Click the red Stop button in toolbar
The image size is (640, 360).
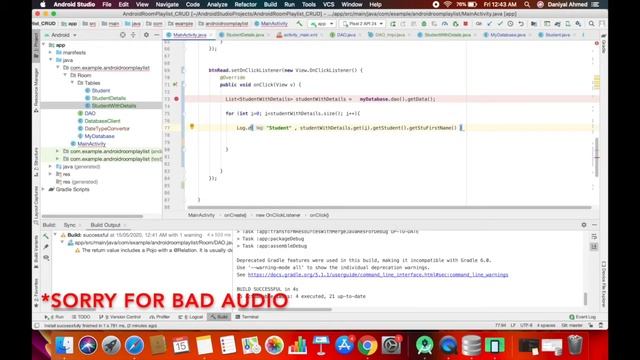click(465, 24)
